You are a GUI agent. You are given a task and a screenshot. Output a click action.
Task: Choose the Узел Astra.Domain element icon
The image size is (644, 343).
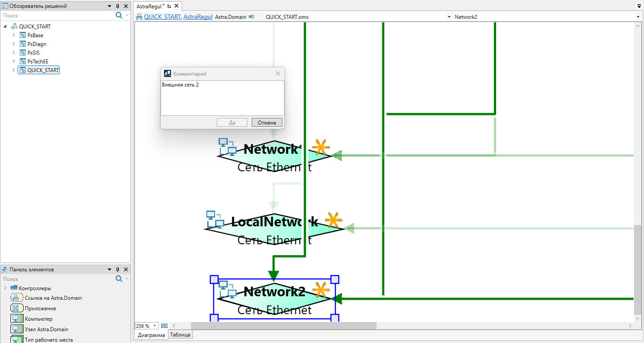pyautogui.click(x=17, y=329)
